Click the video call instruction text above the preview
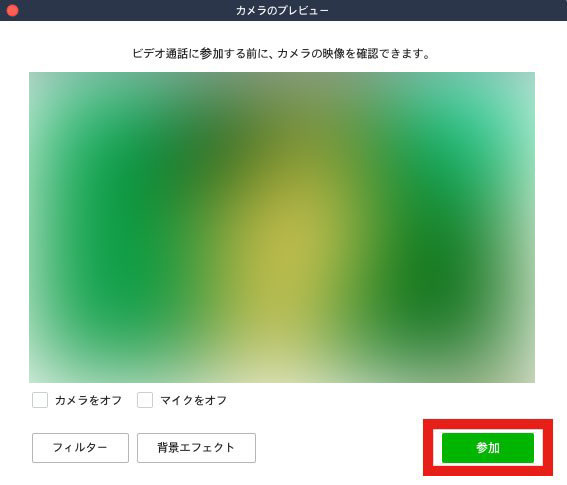Image resolution: width=567 pixels, height=485 pixels. pos(282,54)
